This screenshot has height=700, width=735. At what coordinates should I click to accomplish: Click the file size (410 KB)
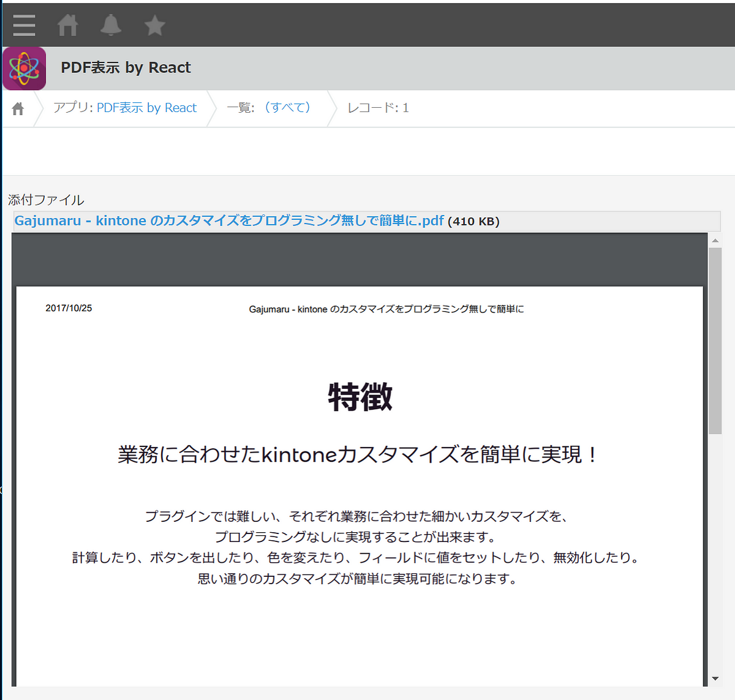click(x=473, y=222)
